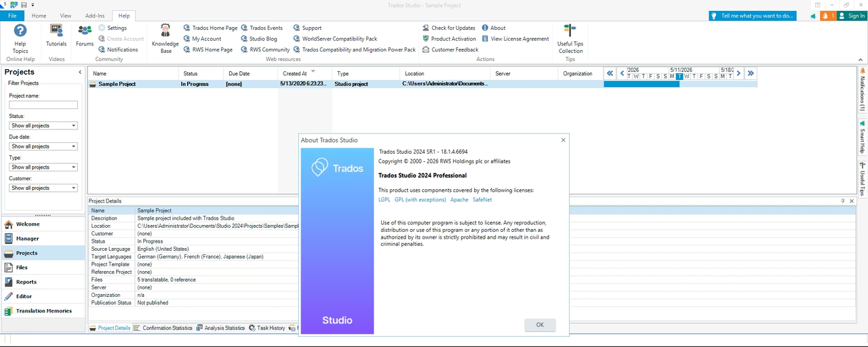Move timeline back one step
The width and height of the screenshot is (868, 347).
coord(621,73)
